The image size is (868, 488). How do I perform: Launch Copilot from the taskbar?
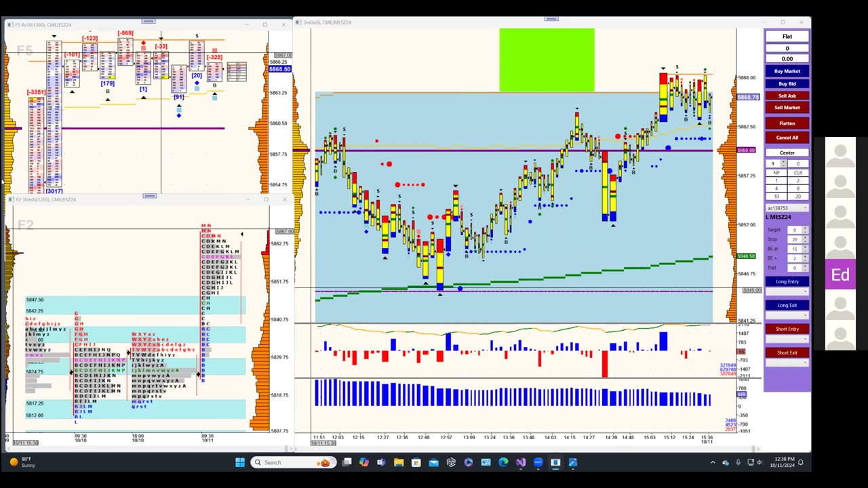[364, 462]
